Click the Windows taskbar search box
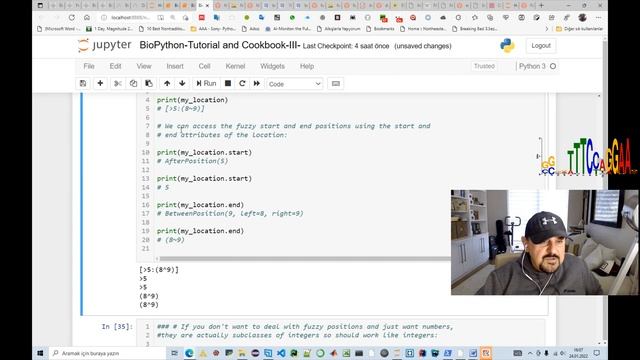 pyautogui.click(x=108, y=353)
